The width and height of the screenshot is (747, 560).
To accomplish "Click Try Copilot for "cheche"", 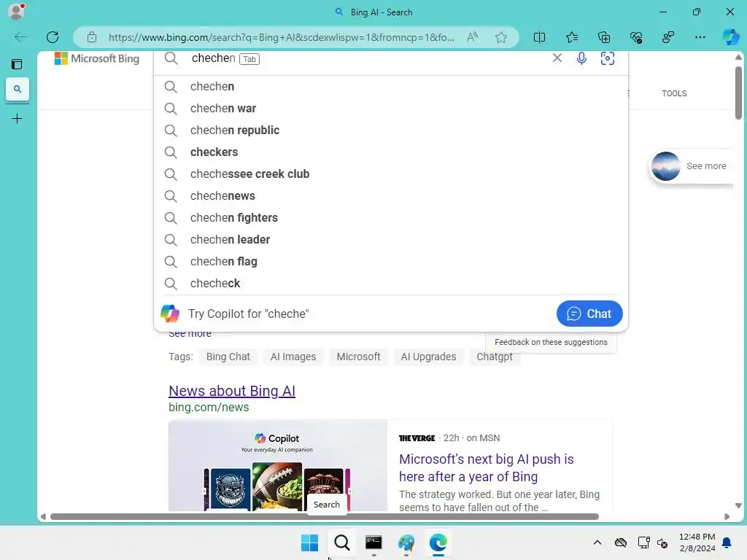I will [248, 314].
